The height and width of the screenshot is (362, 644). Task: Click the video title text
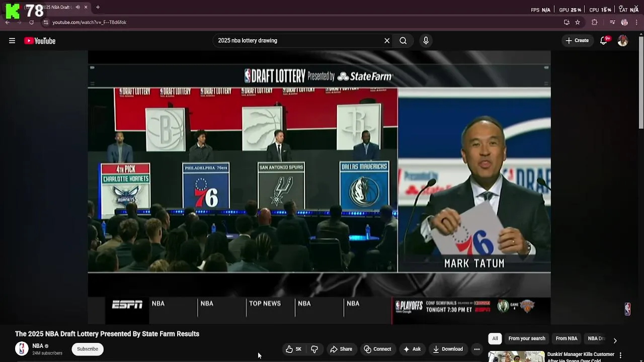pos(107,334)
